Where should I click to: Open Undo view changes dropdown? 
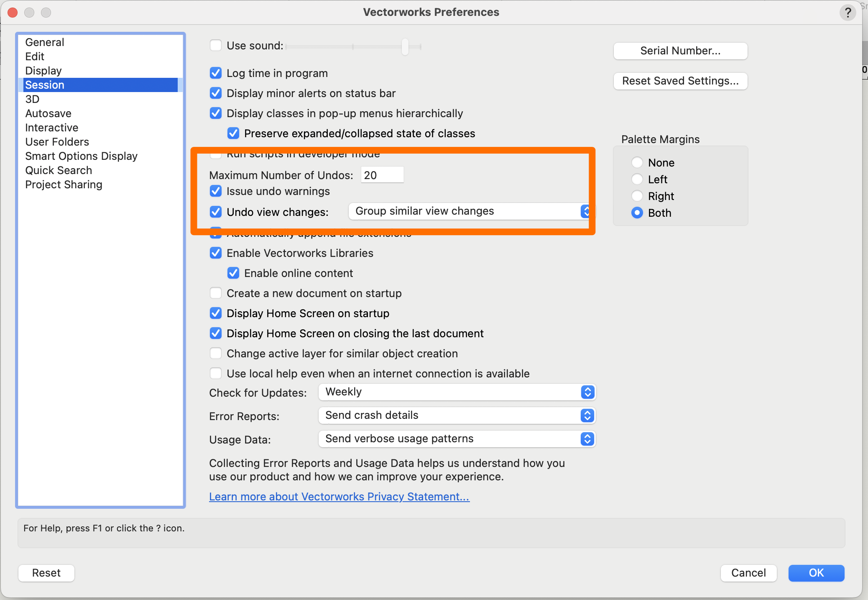(468, 211)
